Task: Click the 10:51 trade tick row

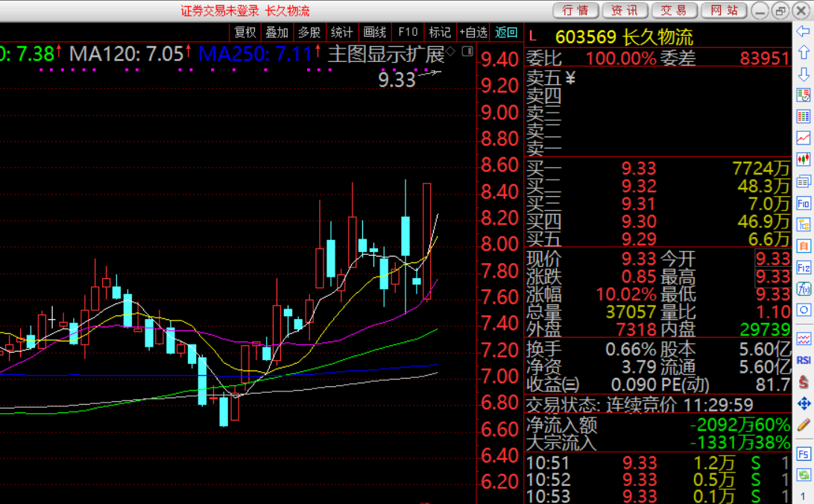Action: pos(657,462)
